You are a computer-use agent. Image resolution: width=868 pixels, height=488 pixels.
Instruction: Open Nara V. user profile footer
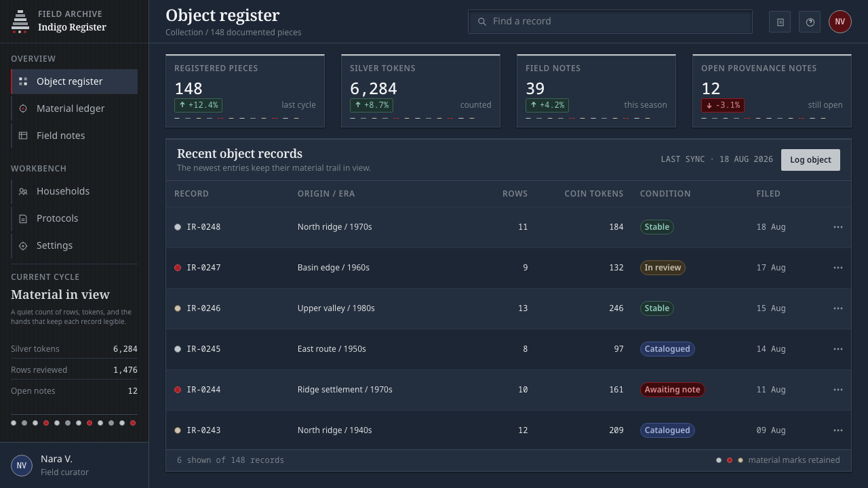click(75, 466)
